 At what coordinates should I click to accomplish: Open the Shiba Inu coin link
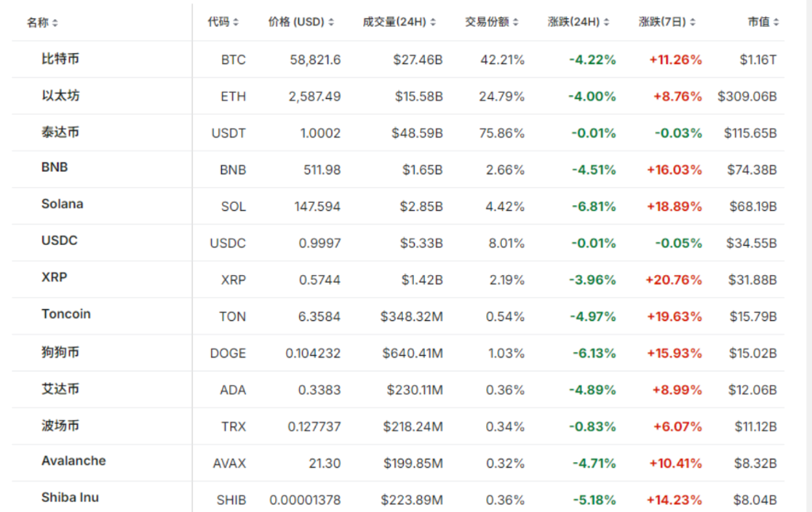coord(70,498)
